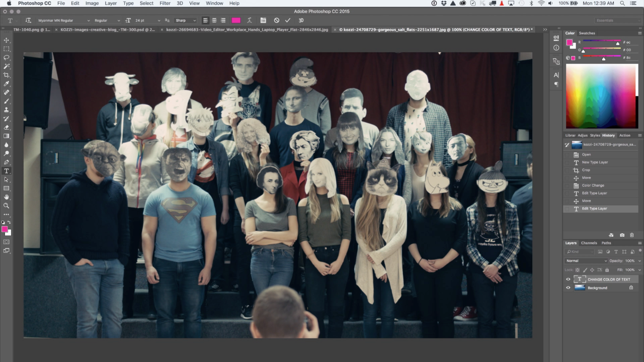Expand the Opacity value dropdown
Viewport: 644px width, 362px height.
click(x=639, y=261)
